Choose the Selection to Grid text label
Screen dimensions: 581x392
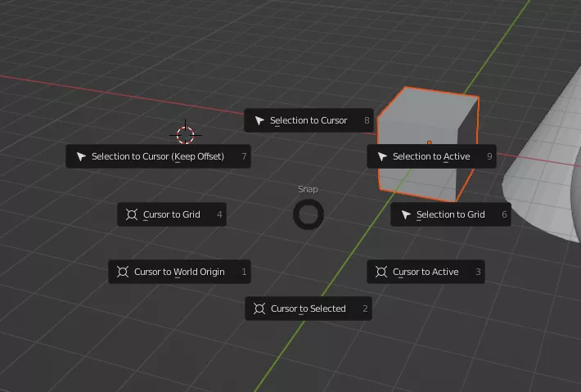(x=450, y=214)
